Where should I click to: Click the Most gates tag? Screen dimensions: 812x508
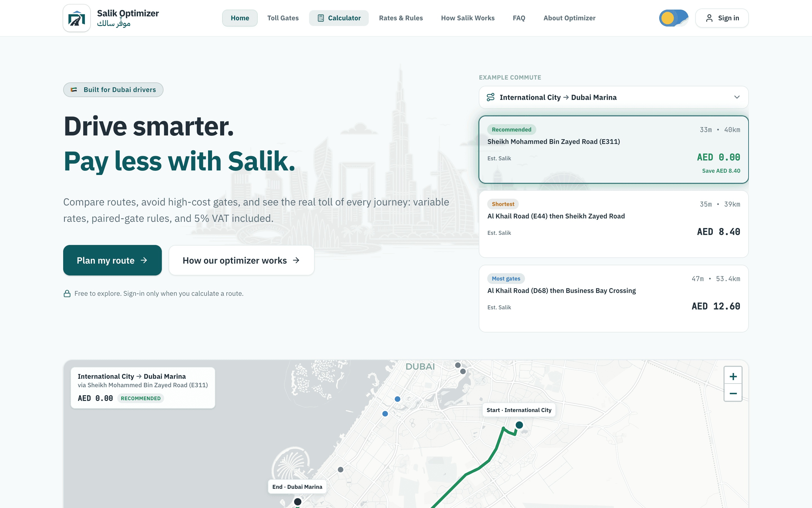tap(506, 279)
